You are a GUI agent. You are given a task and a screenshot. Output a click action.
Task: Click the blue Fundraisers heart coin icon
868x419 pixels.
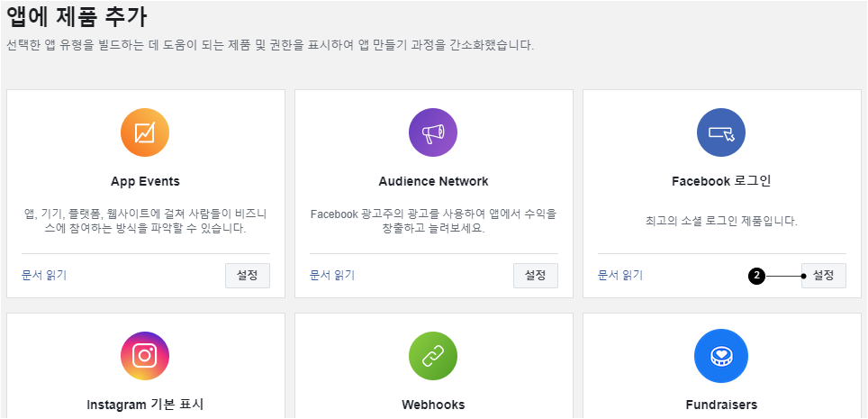pyautogui.click(x=720, y=356)
